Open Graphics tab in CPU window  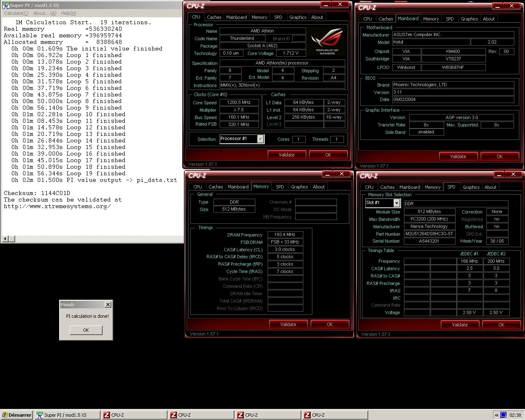click(x=298, y=17)
